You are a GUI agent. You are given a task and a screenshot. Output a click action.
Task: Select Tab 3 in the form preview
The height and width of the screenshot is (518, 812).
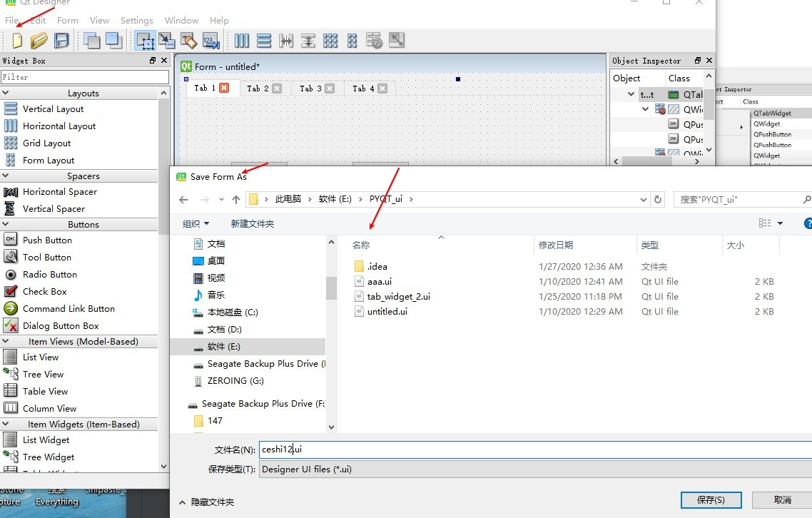(310, 88)
